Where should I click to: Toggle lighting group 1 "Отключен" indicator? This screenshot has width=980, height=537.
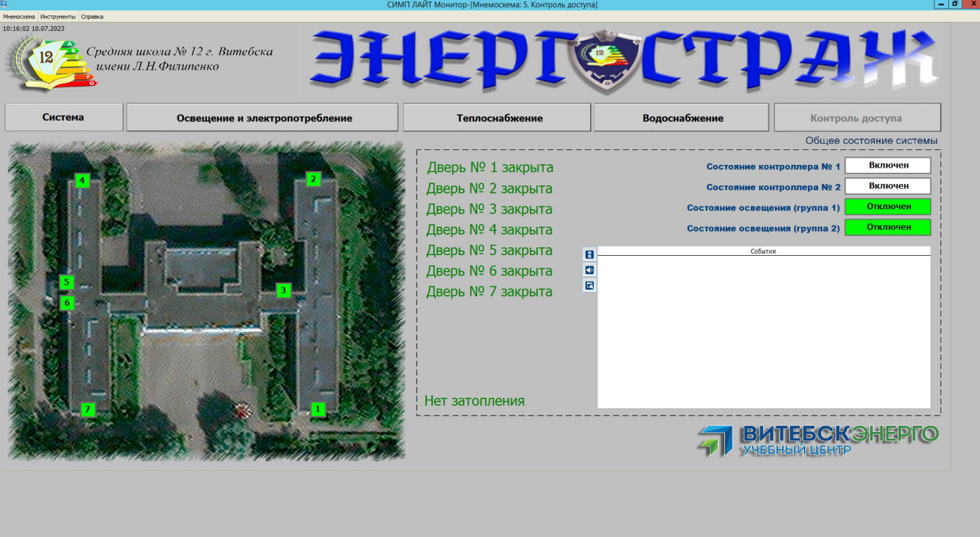pyautogui.click(x=888, y=206)
